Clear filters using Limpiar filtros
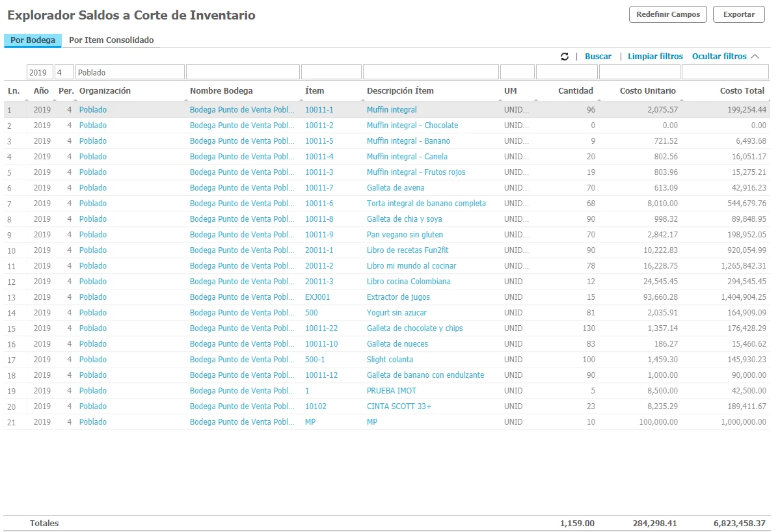Image resolution: width=780 pixels, height=532 pixels. tap(655, 57)
